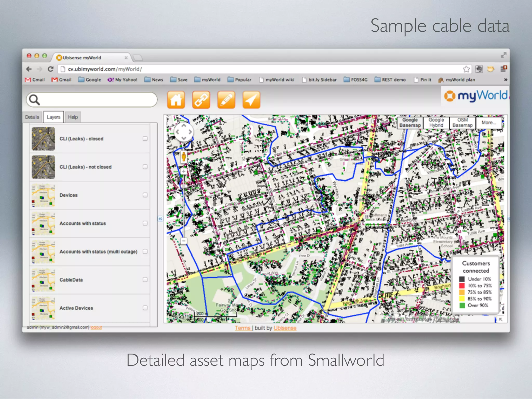
Task: Go back with browser back arrow
Action: [29, 69]
